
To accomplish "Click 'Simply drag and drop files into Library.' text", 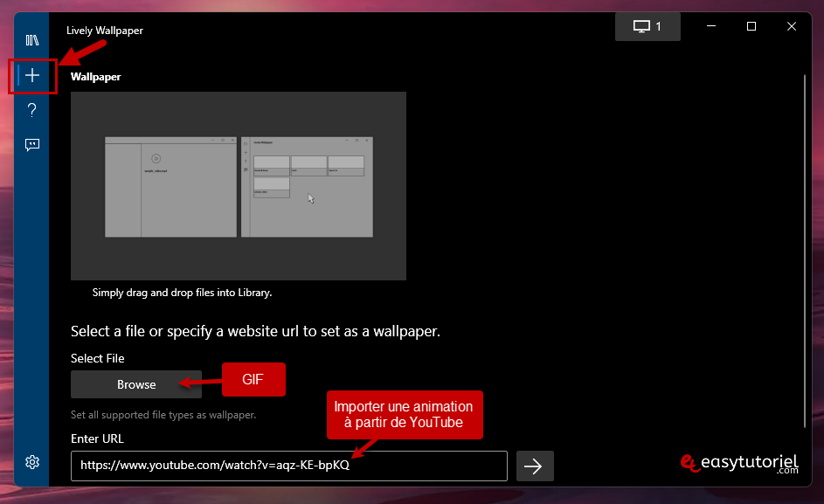I will click(182, 293).
